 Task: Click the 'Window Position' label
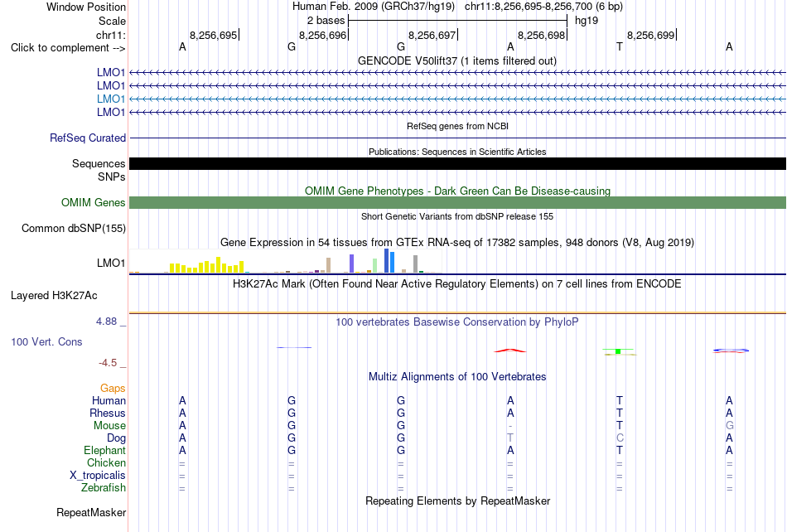pyautogui.click(x=86, y=7)
